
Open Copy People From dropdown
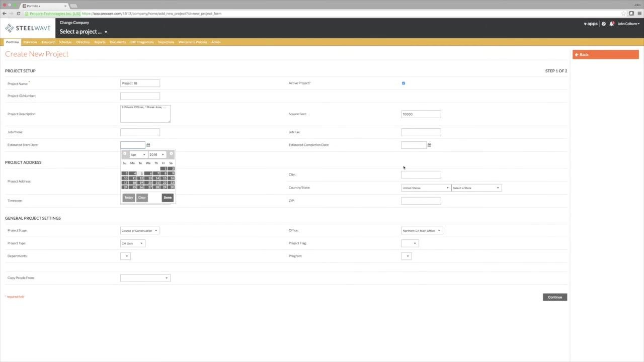pos(145,278)
